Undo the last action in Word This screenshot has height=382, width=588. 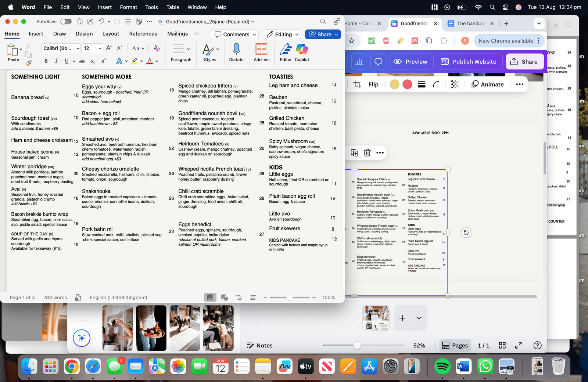(101, 22)
